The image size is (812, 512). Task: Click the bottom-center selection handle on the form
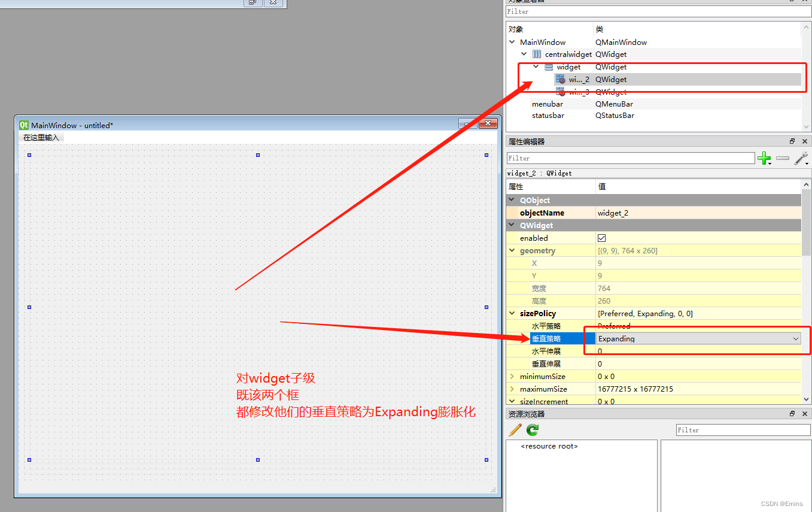coord(258,459)
